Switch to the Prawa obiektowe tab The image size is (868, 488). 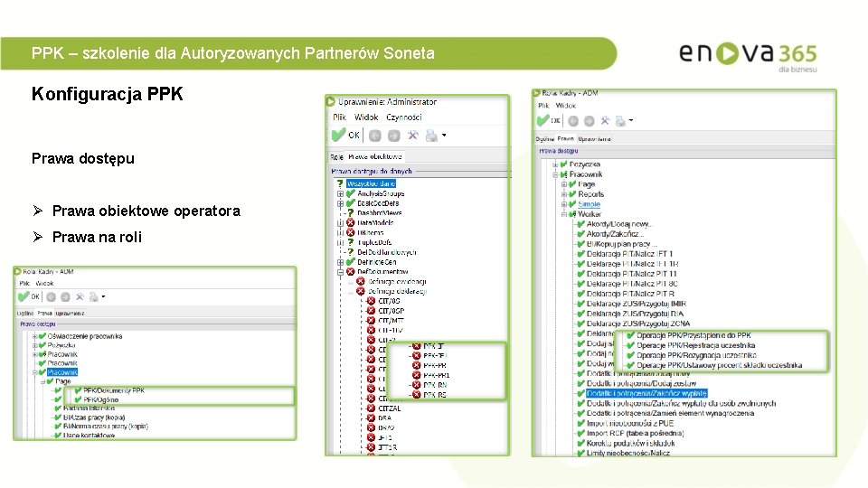(x=374, y=156)
